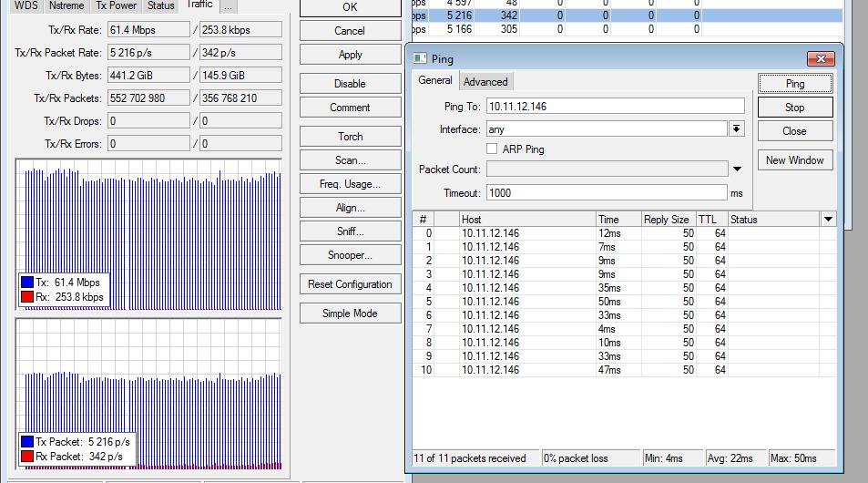The width and height of the screenshot is (868, 483).
Task: Click the Ping To address field
Action: coord(615,107)
